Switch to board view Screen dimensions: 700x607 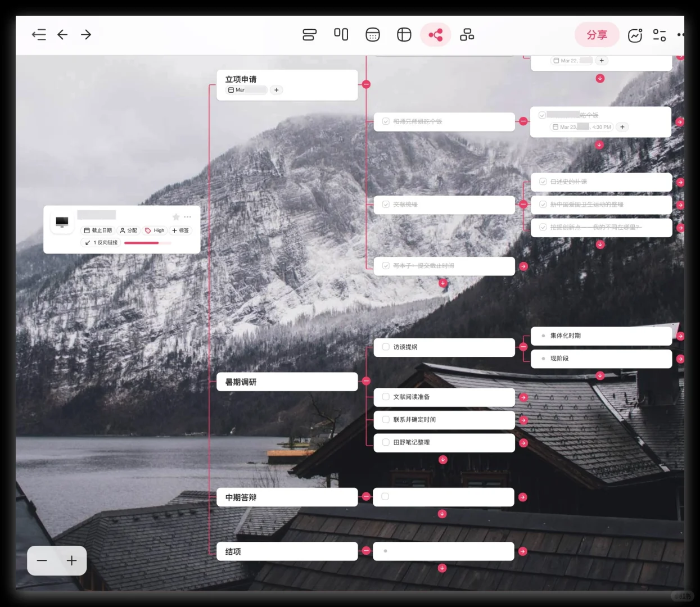(341, 35)
